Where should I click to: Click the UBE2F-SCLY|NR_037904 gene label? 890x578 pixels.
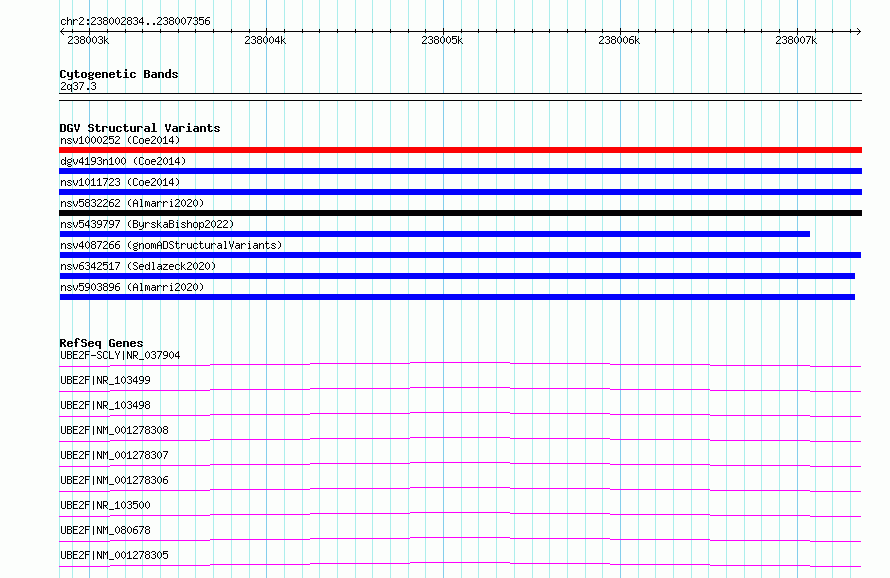[x=120, y=355]
